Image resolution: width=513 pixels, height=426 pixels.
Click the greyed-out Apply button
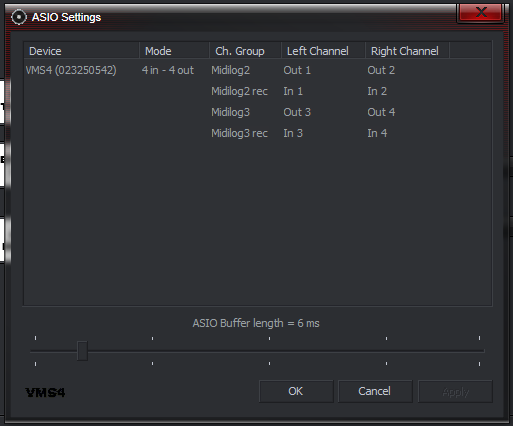click(455, 391)
